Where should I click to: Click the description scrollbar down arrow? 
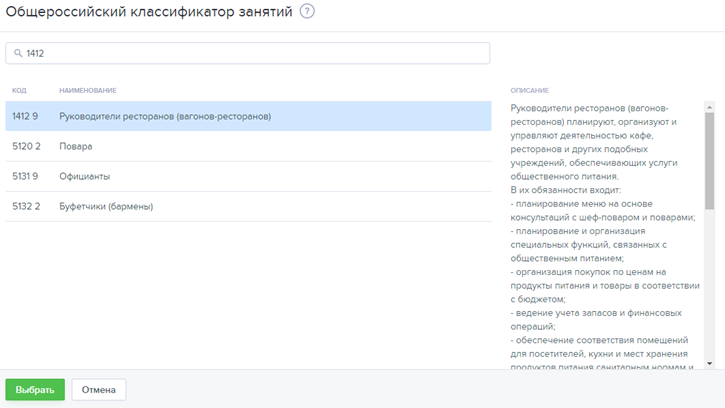[709, 363]
